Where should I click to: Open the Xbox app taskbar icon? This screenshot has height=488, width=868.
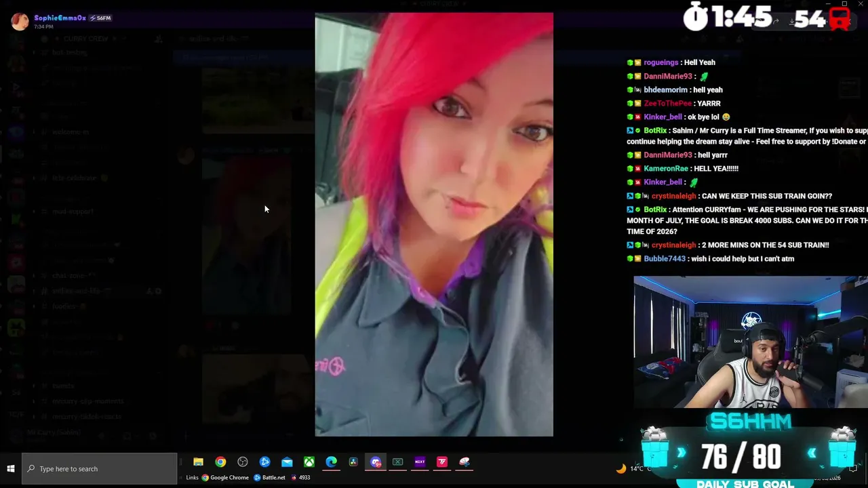point(309,462)
